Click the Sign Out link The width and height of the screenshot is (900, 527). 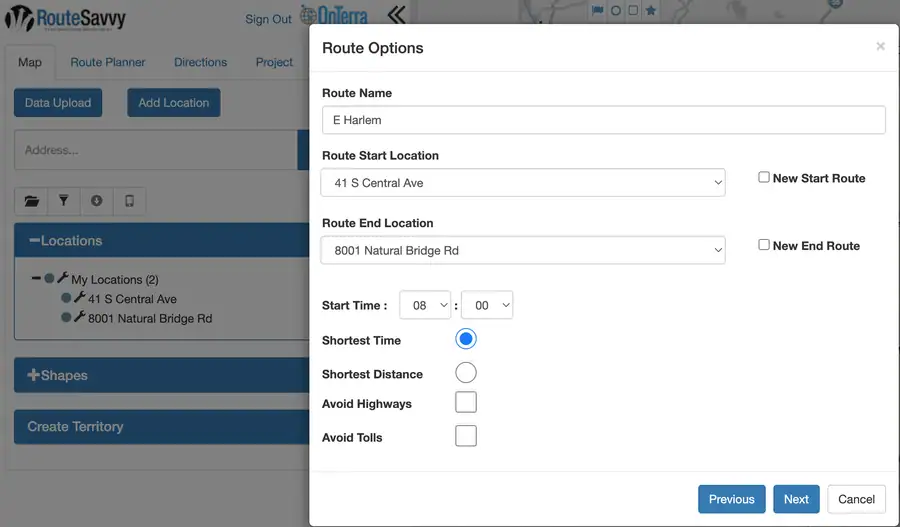[x=269, y=19]
